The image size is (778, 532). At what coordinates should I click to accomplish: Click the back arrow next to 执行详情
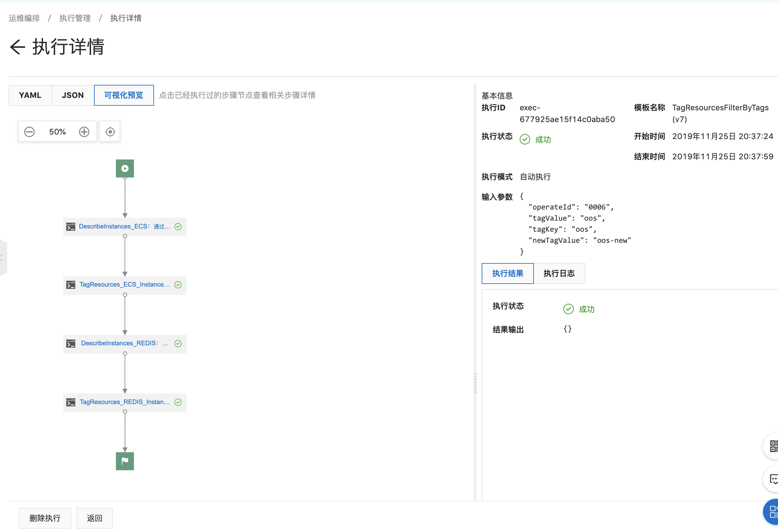pyautogui.click(x=17, y=47)
